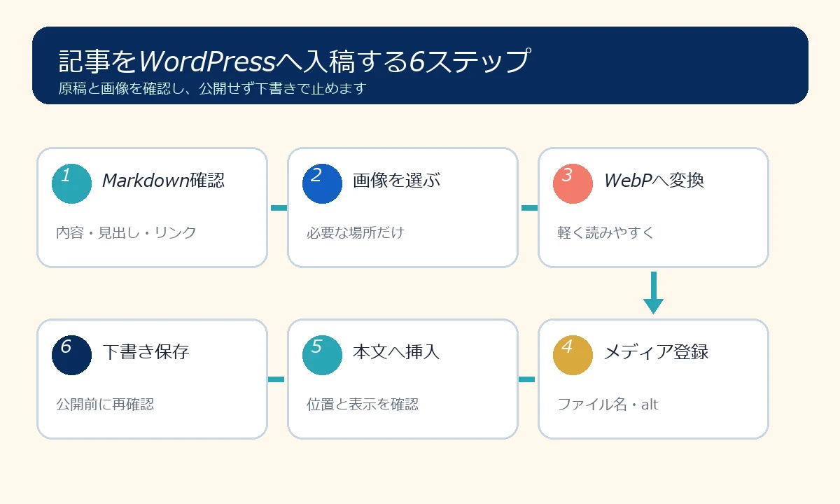Click the teal step 1 circle
The height and width of the screenshot is (504, 840).
point(72,183)
